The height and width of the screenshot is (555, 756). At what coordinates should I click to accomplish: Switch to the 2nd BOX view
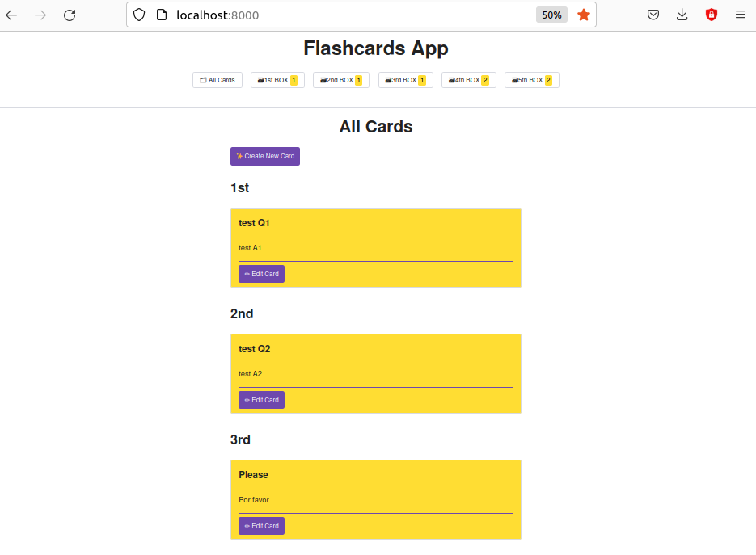[x=340, y=80]
